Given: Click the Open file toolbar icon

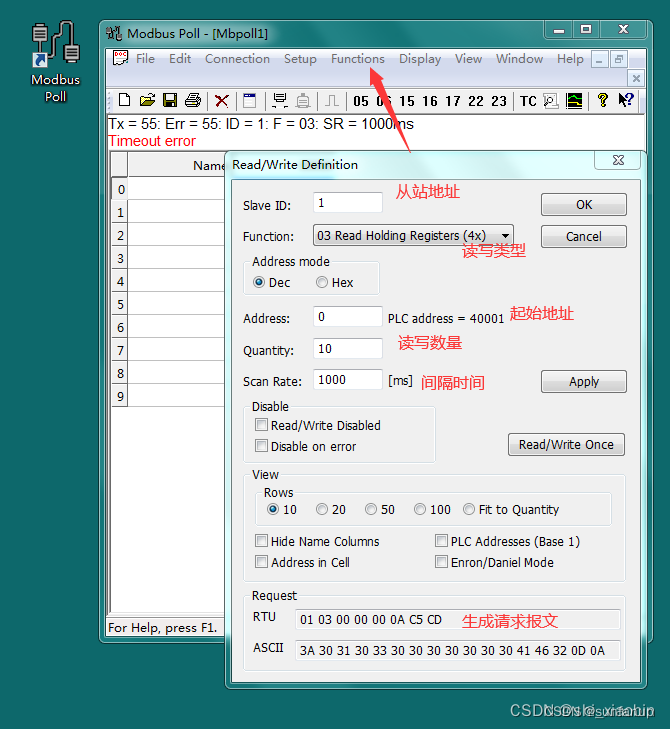Looking at the screenshot, I should click(x=147, y=100).
